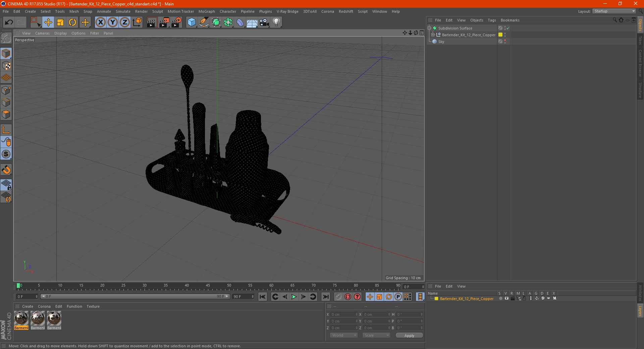Open the MoGraph menu

coord(207,11)
